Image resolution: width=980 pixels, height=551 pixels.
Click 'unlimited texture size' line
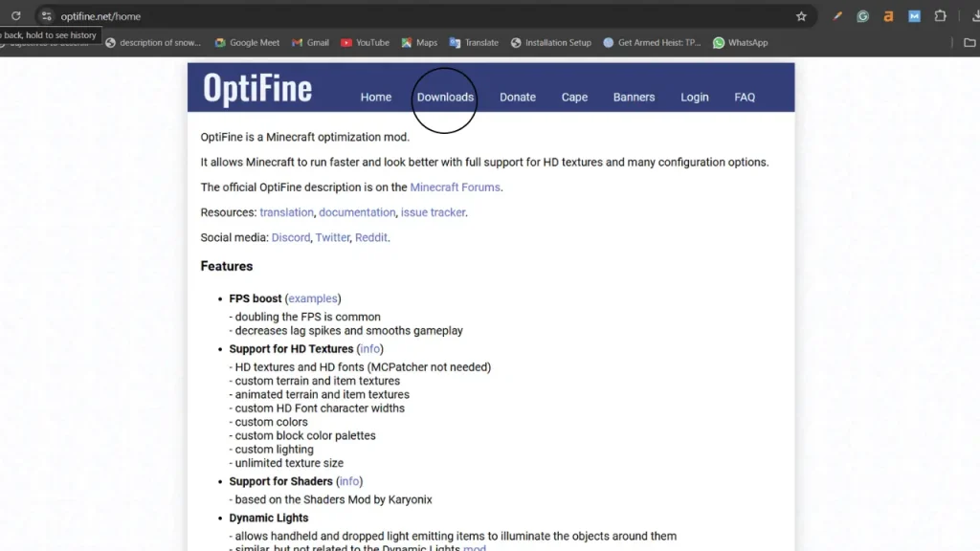286,463
